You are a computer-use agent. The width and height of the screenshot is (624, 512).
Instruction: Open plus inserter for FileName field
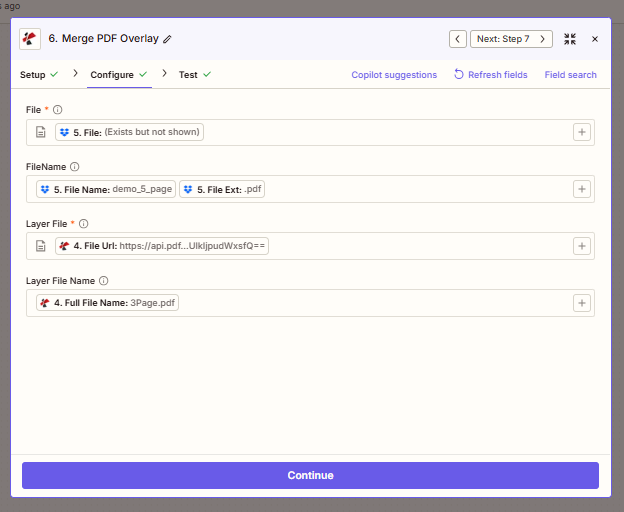coord(581,189)
